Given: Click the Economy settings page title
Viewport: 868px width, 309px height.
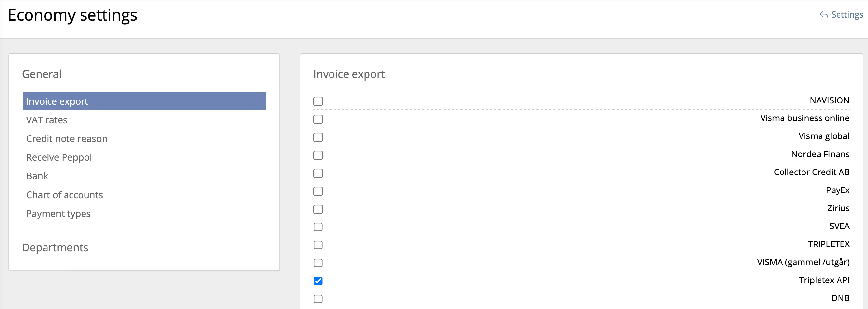Looking at the screenshot, I should point(72,15).
